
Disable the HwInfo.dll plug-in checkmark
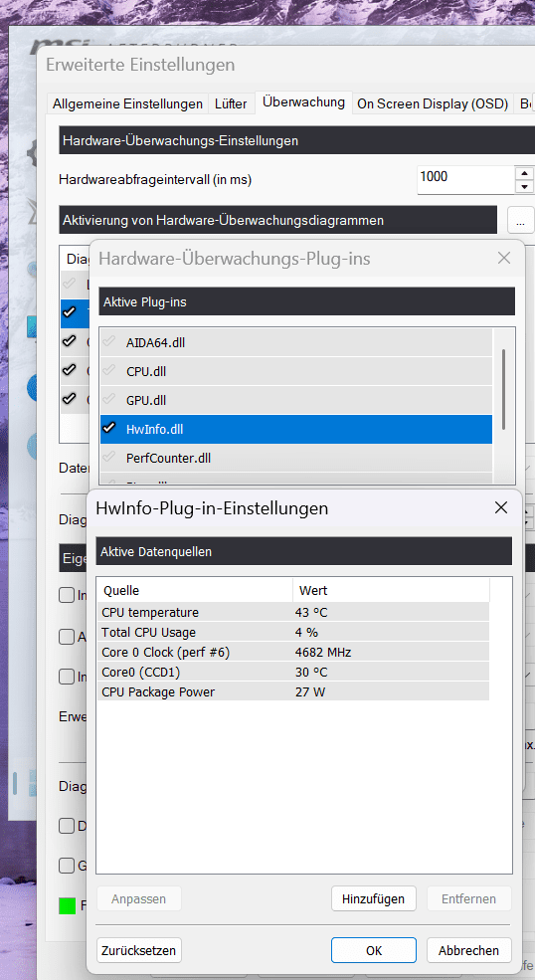point(109,428)
